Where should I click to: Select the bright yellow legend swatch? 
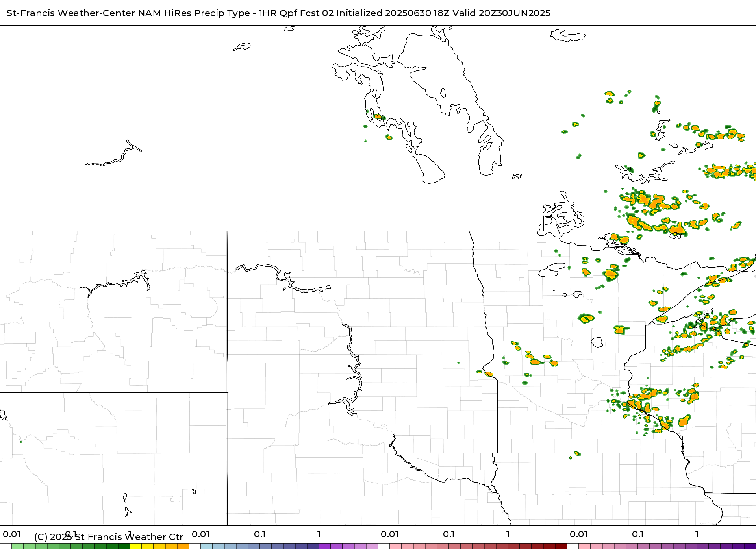[136, 546]
